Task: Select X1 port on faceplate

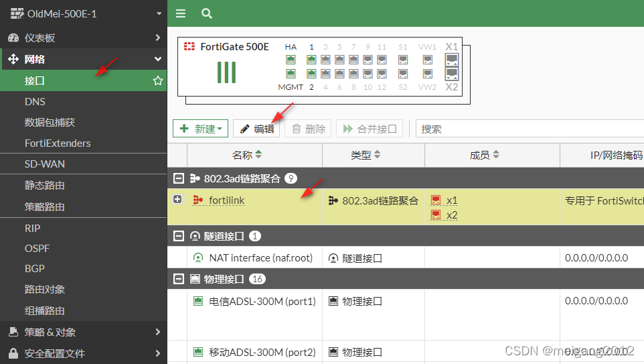Action: (x=452, y=60)
